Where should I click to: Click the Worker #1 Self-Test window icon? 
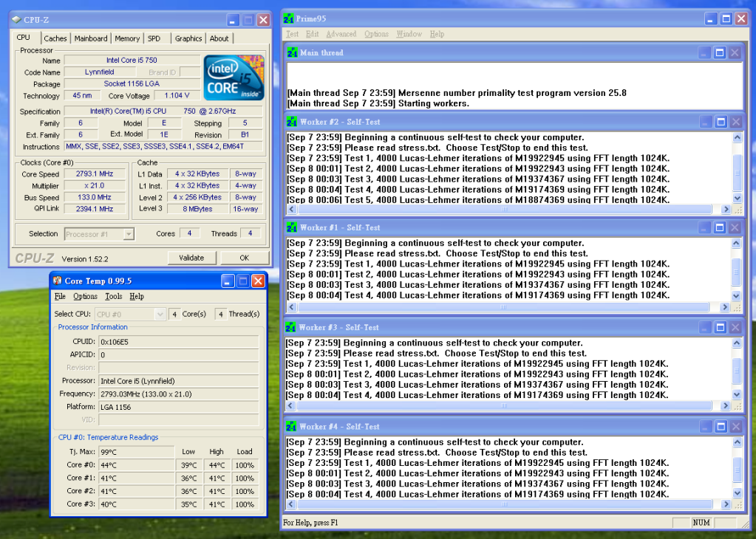coord(292,227)
